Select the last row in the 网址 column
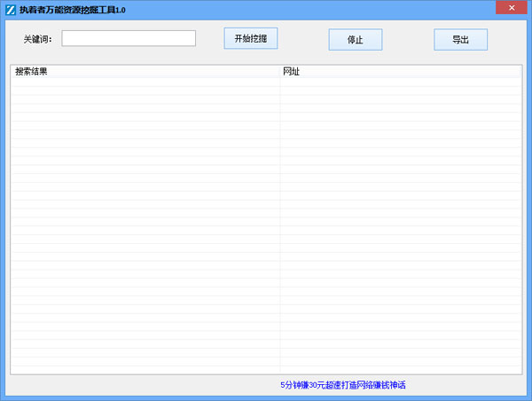This screenshot has height=401, width=532. coord(401,368)
